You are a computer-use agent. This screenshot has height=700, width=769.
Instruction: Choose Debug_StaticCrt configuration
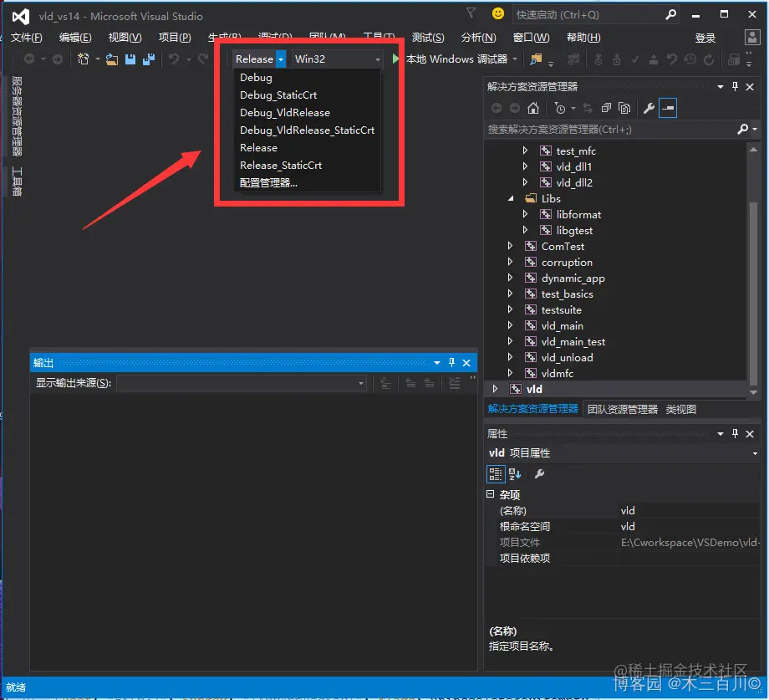point(307,95)
